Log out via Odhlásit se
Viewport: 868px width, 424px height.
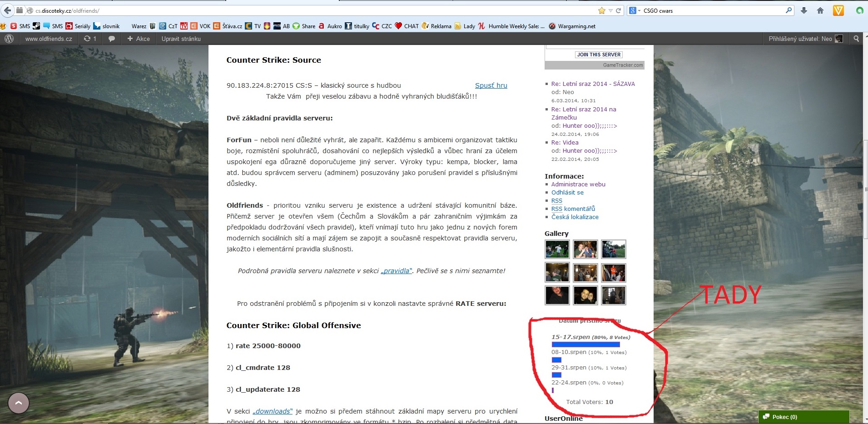[567, 193]
